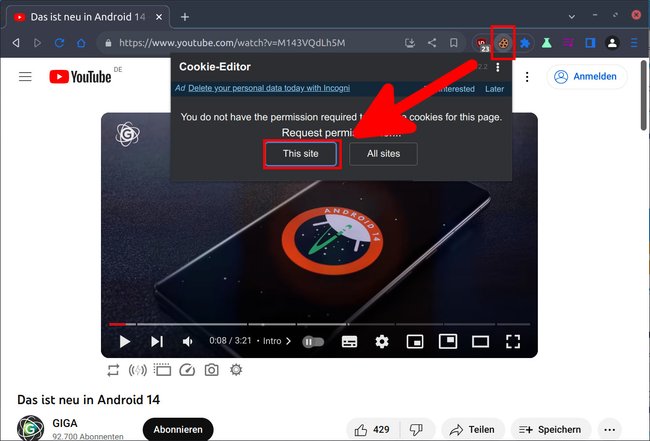Screen dimensions: 650x441
Task: Click the Abonnieren subscribe button
Action: [x=178, y=430]
